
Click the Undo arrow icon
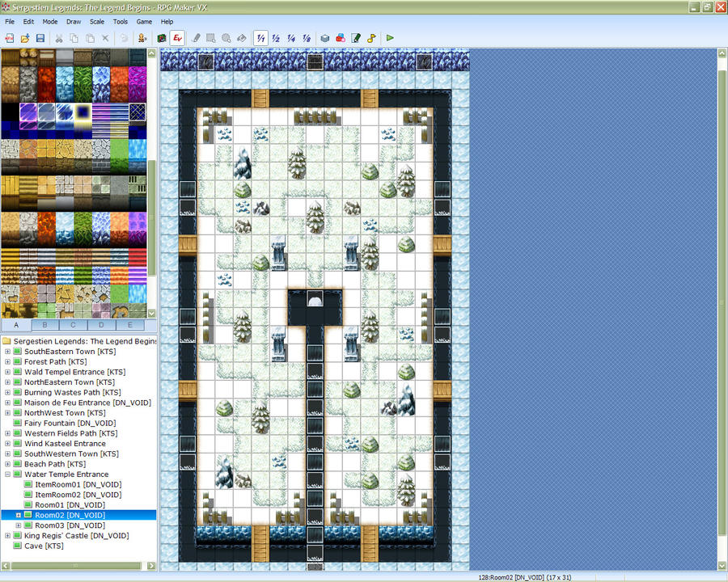coord(124,38)
